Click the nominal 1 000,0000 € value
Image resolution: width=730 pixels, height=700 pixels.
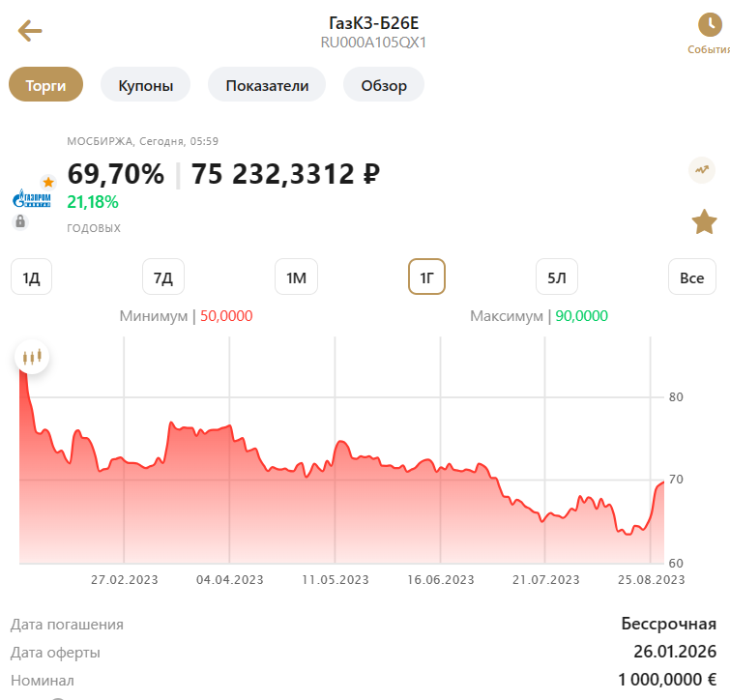[x=667, y=680]
